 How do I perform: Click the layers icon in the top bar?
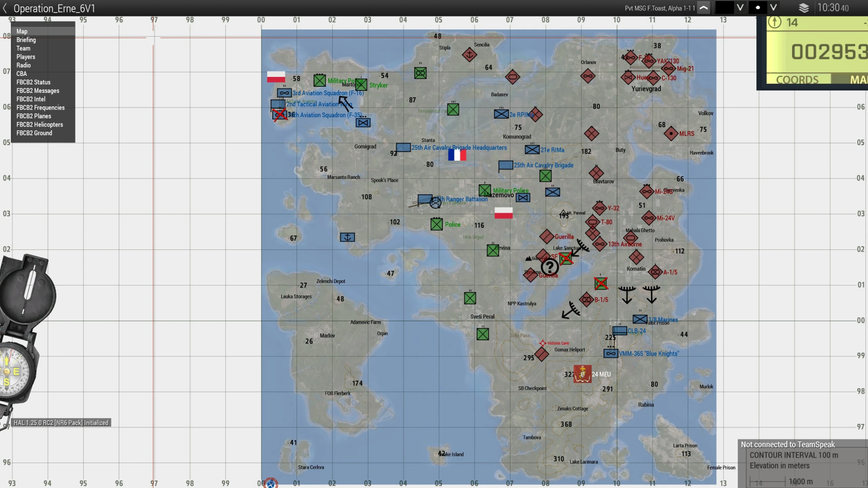click(802, 8)
